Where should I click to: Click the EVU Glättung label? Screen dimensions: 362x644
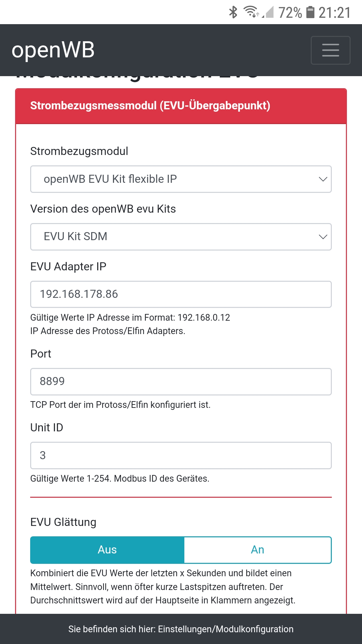point(63,522)
